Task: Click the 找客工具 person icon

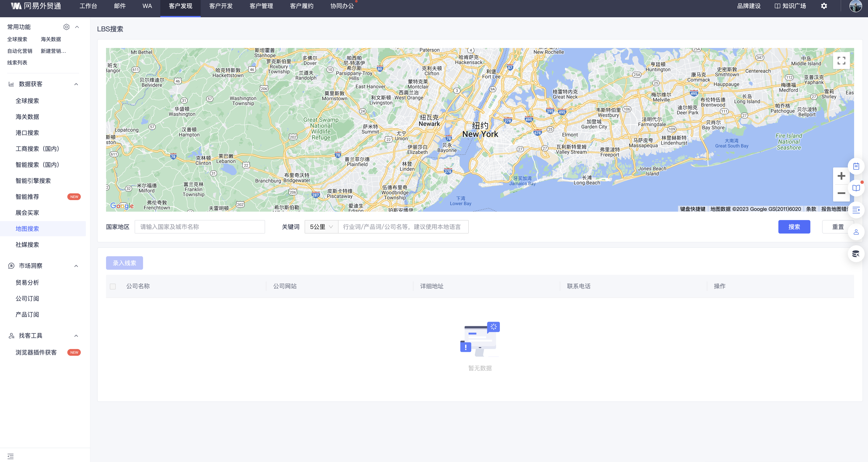Action: tap(11, 336)
